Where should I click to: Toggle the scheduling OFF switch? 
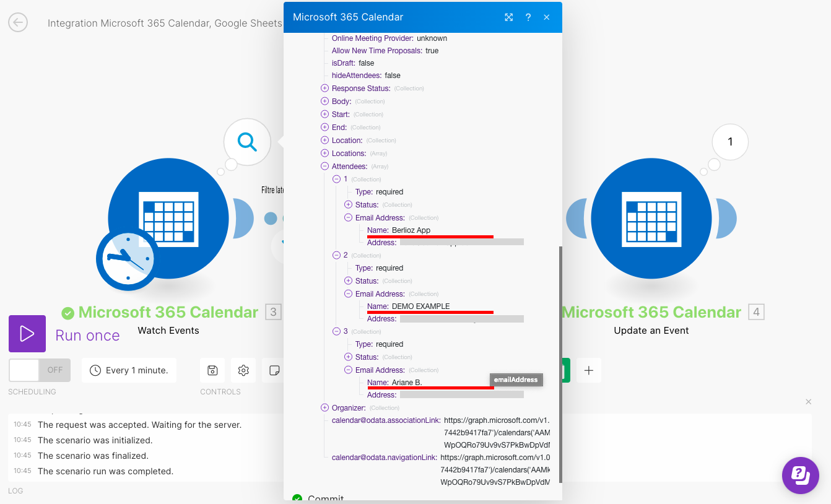(x=40, y=370)
